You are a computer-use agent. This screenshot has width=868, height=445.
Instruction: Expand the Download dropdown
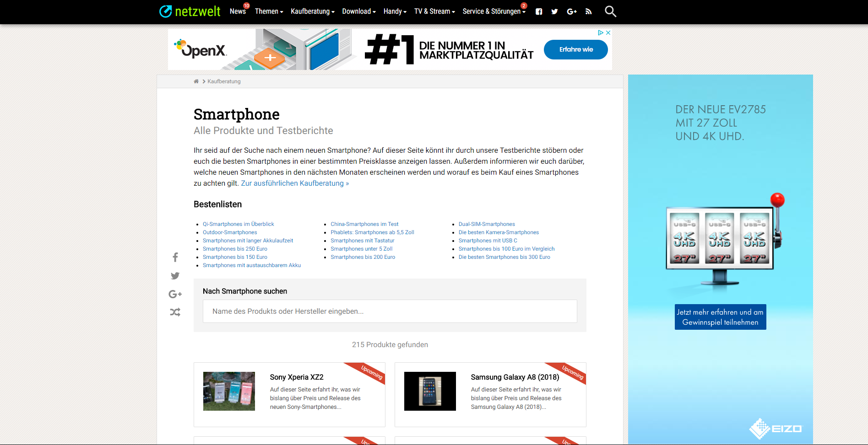[359, 11]
